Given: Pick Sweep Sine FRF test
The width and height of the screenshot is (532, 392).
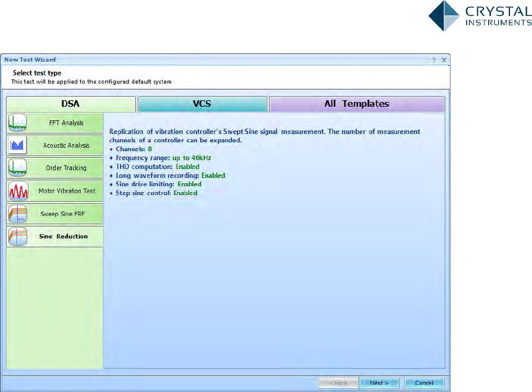Looking at the screenshot, I should tap(55, 213).
